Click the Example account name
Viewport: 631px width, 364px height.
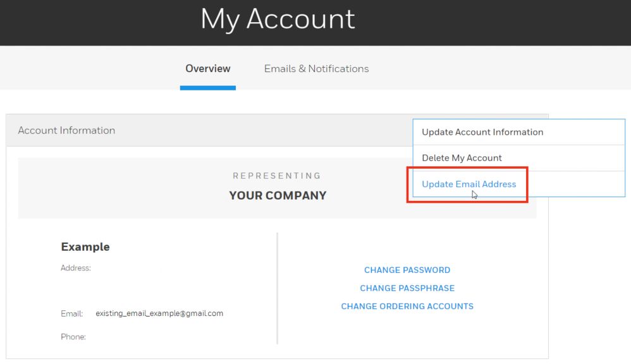coord(85,246)
